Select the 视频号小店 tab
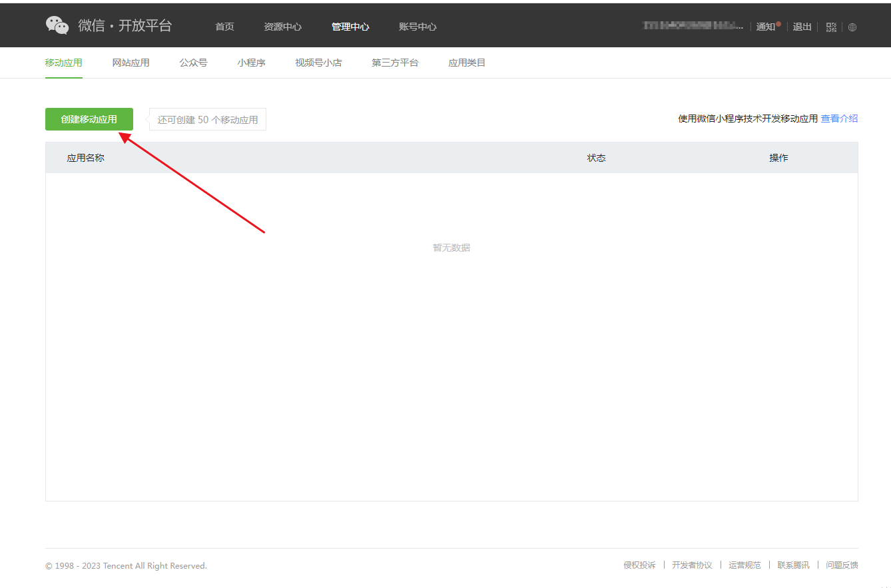The width and height of the screenshot is (891, 588). point(318,63)
